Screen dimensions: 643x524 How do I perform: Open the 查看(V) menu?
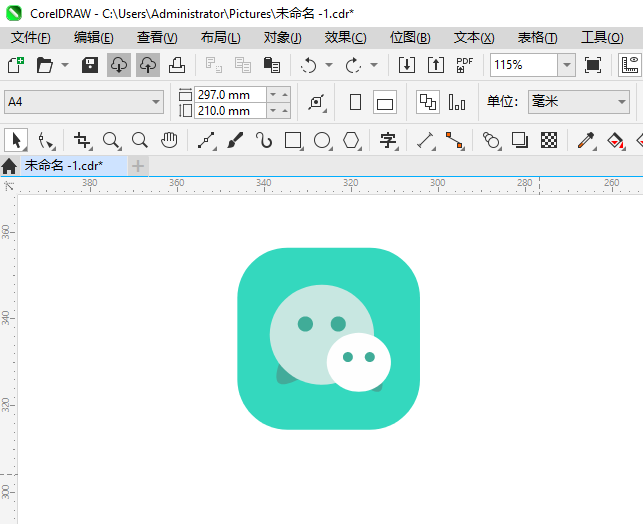click(157, 38)
